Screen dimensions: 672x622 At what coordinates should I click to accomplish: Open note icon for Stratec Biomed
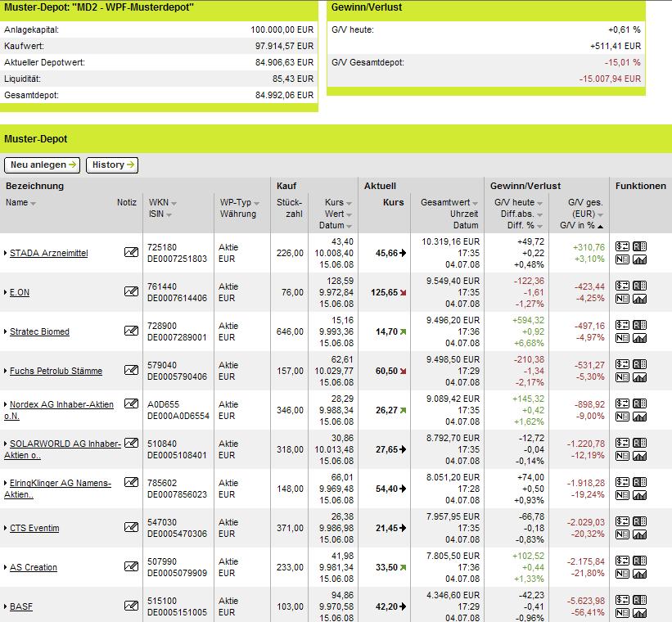(131, 331)
